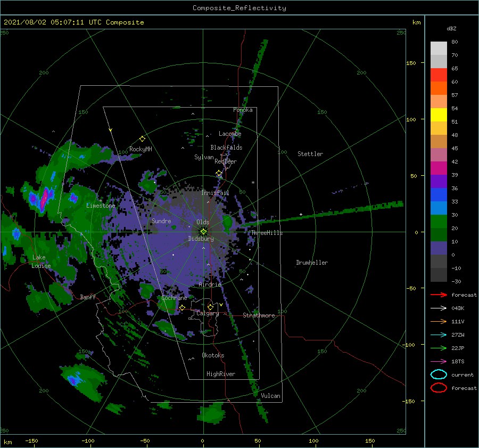
Task: Click the dBZ legend heading
Action: 451,29
